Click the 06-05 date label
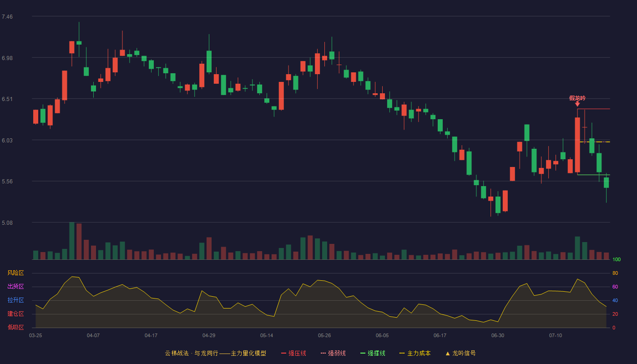 (382, 335)
